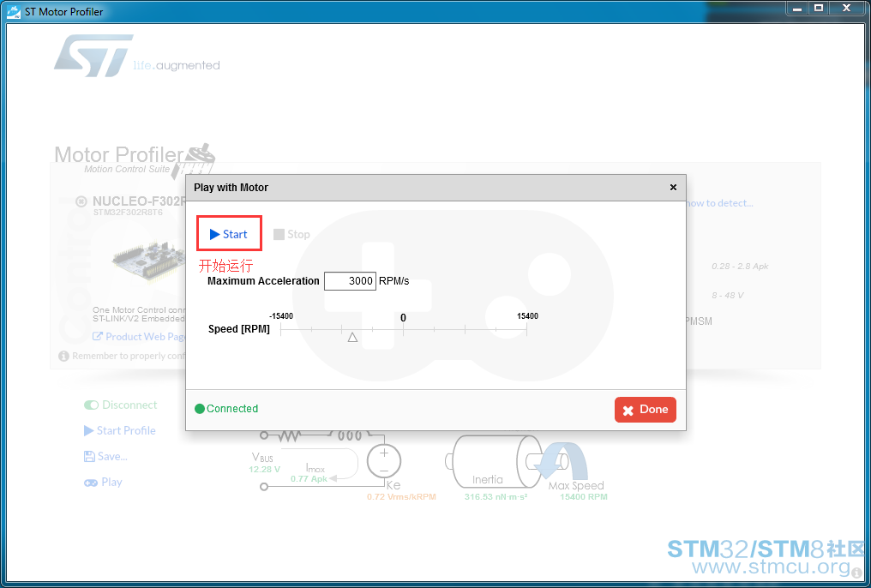871x588 pixels.
Task: Click the Max Speed 15400 RPM value
Action: pyautogui.click(x=583, y=497)
